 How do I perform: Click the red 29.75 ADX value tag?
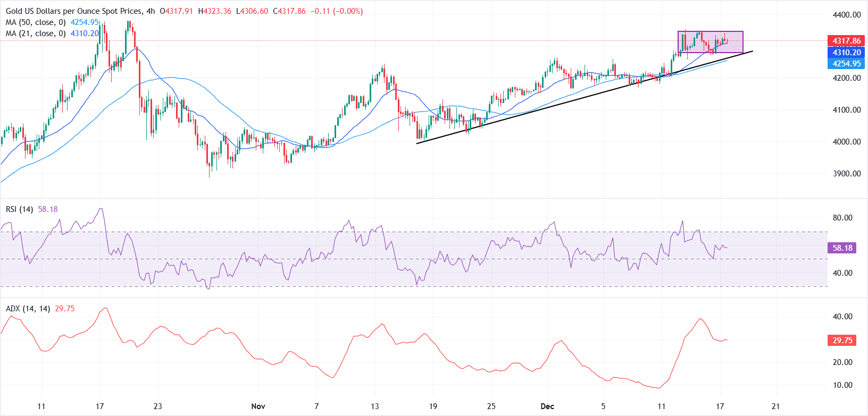click(x=842, y=341)
